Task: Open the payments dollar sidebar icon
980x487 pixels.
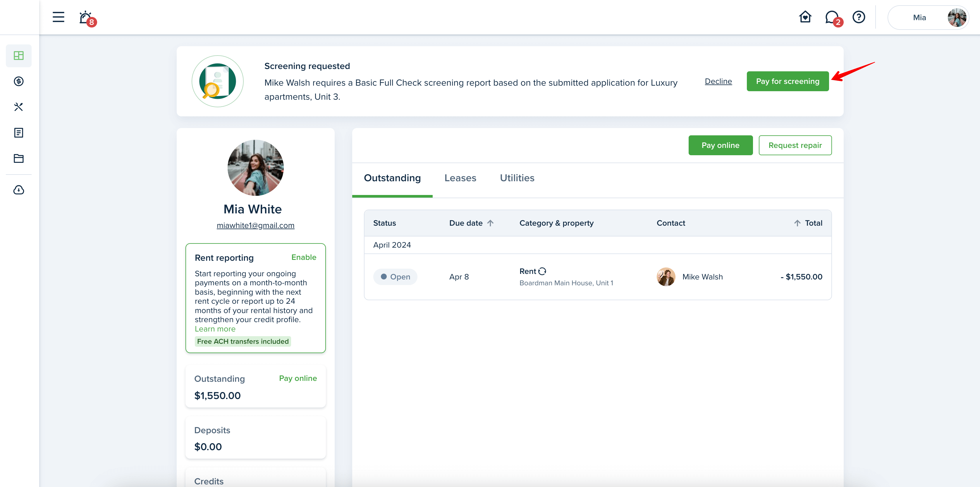Action: 19,81
